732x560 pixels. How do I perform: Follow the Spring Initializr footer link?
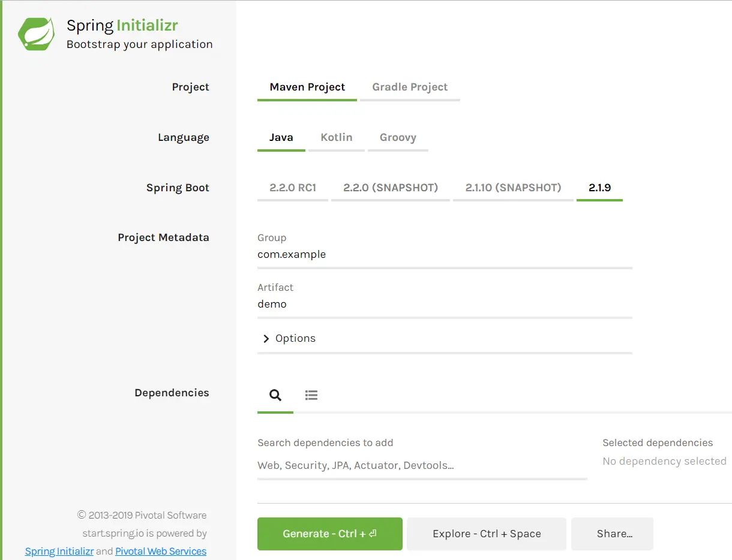click(x=59, y=551)
